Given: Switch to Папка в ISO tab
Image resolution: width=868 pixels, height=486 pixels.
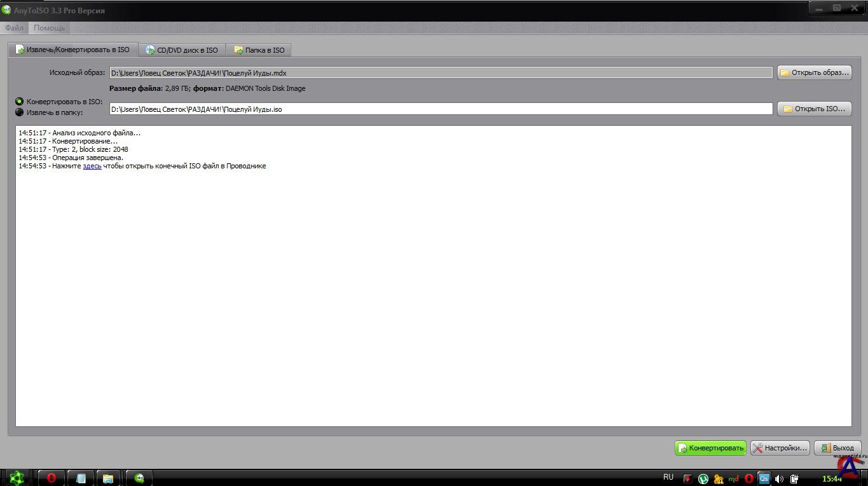Looking at the screenshot, I should (259, 50).
